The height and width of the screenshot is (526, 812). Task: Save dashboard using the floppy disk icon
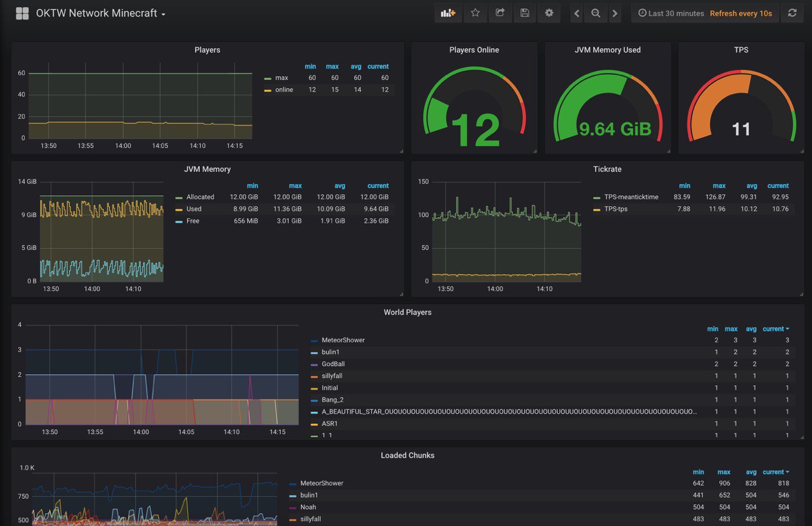click(525, 13)
